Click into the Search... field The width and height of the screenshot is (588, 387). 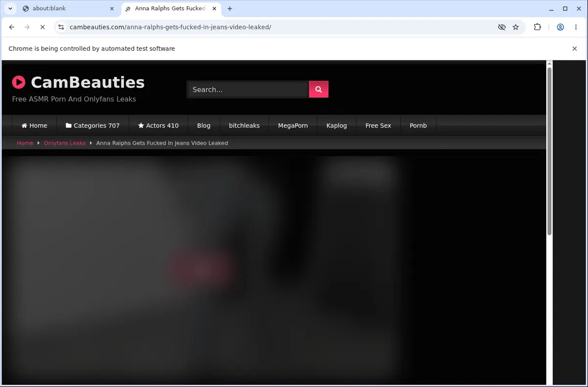(248, 89)
